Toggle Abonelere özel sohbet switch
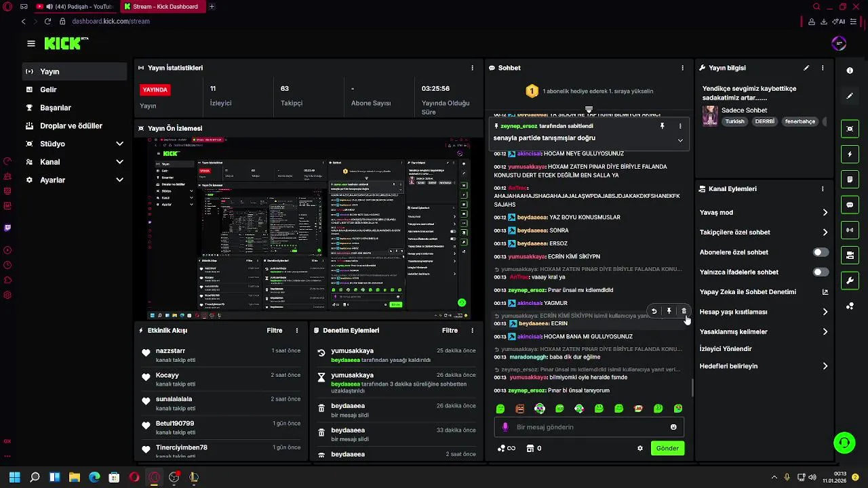This screenshot has height=488, width=868. click(x=821, y=252)
